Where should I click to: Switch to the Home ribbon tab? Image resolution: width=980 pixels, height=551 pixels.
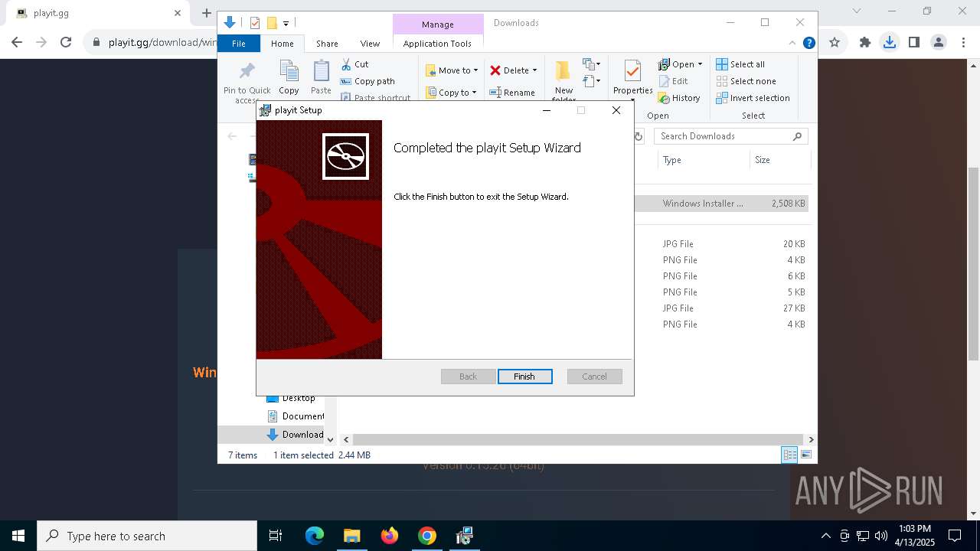click(x=282, y=44)
